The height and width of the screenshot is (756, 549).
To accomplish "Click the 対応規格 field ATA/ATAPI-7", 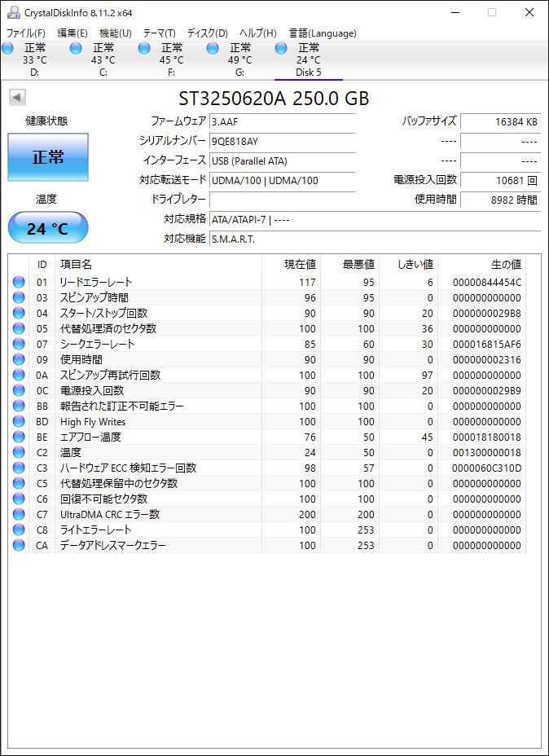I will pyautogui.click(x=375, y=219).
